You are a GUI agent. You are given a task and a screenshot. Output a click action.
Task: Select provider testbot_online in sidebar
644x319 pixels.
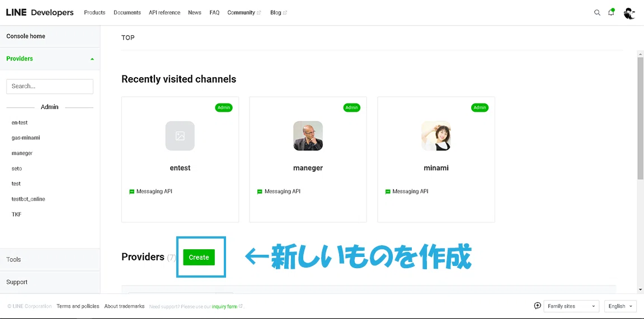[29, 199]
